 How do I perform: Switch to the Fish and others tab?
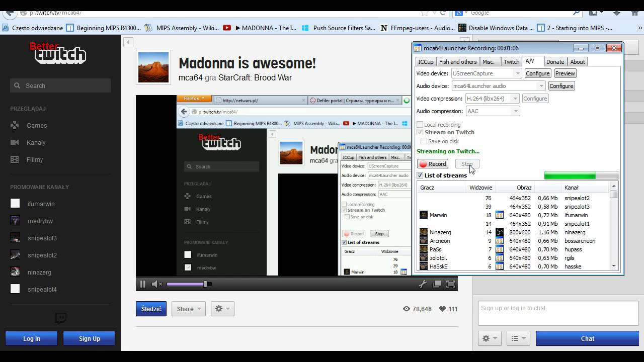click(x=458, y=62)
